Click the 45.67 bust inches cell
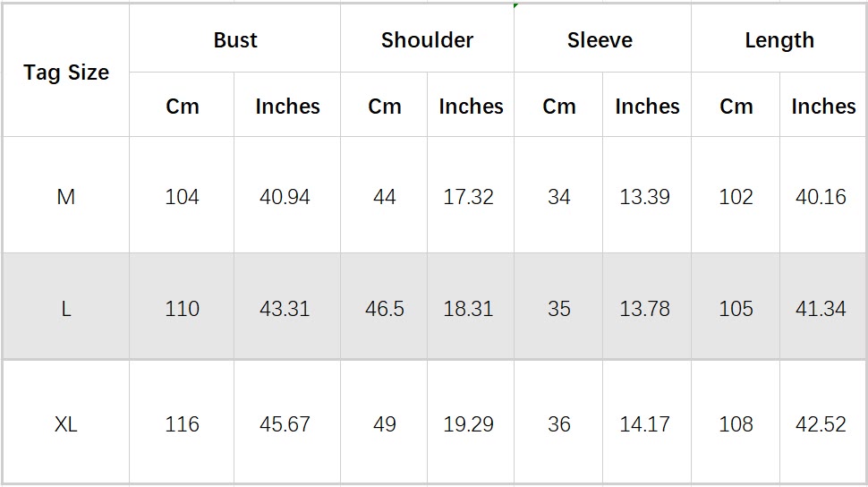This screenshot has width=868, height=487. (x=285, y=424)
